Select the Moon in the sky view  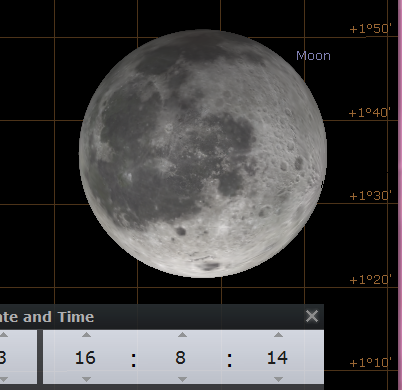coord(203,153)
